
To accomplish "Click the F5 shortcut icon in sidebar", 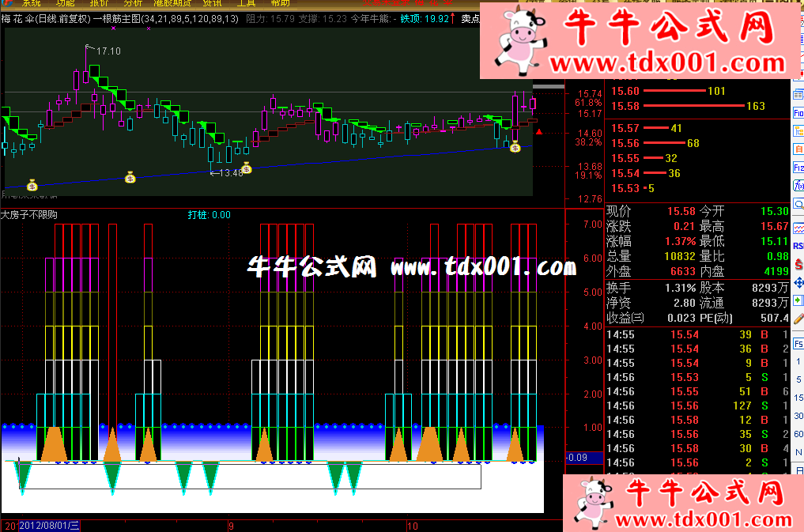I will click(798, 344).
